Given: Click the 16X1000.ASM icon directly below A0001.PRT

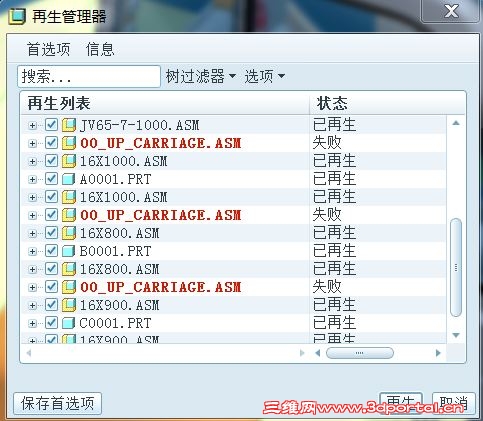Looking at the screenshot, I should click(69, 197).
